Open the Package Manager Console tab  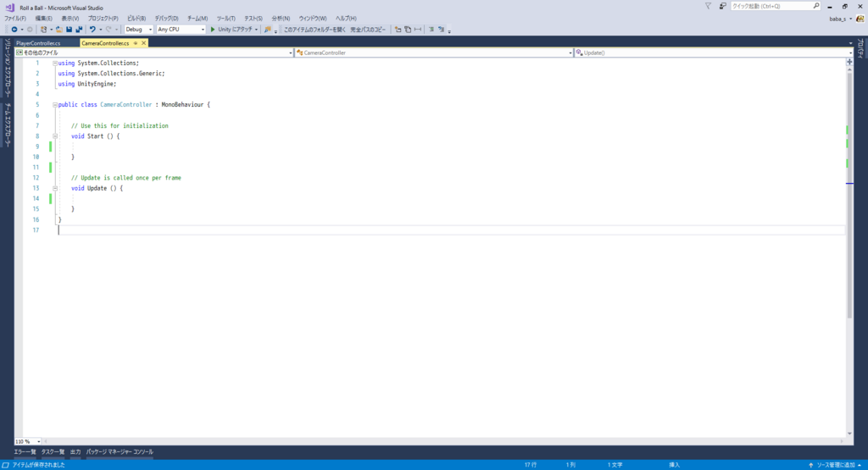[x=120, y=452]
